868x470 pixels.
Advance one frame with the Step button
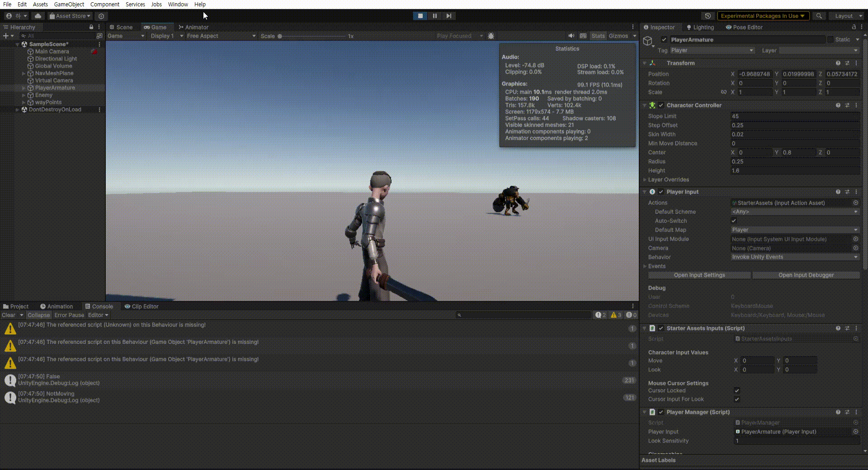coord(448,16)
